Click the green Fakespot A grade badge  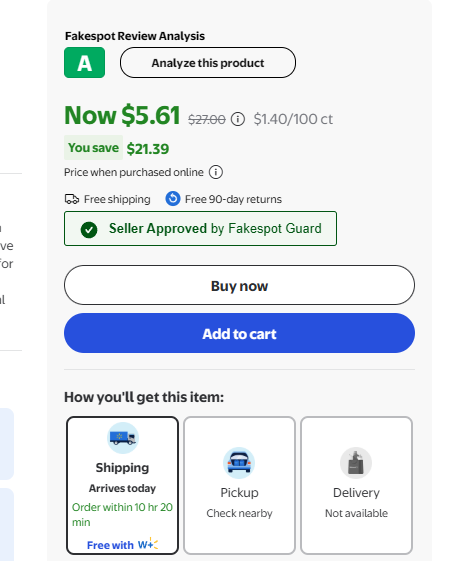[84, 63]
